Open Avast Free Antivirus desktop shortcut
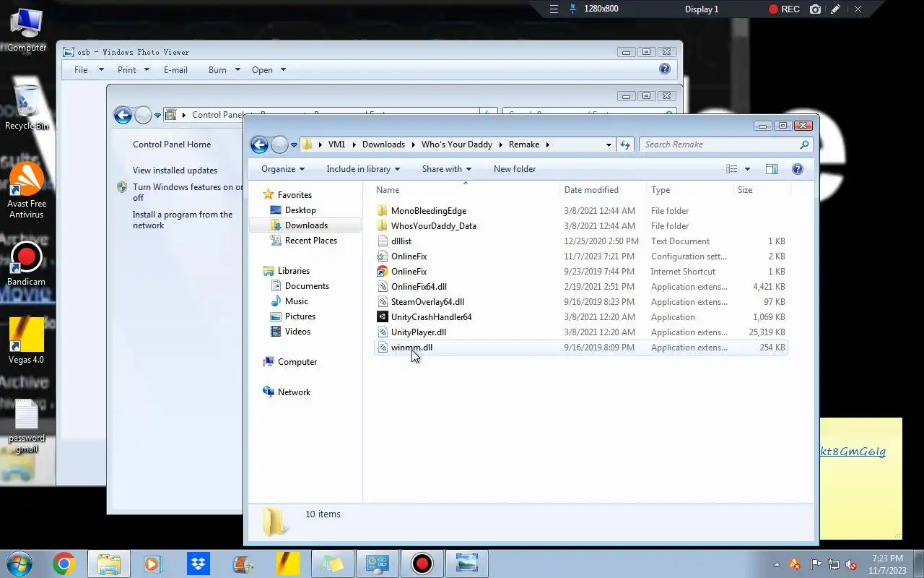This screenshot has height=578, width=924. click(x=27, y=190)
